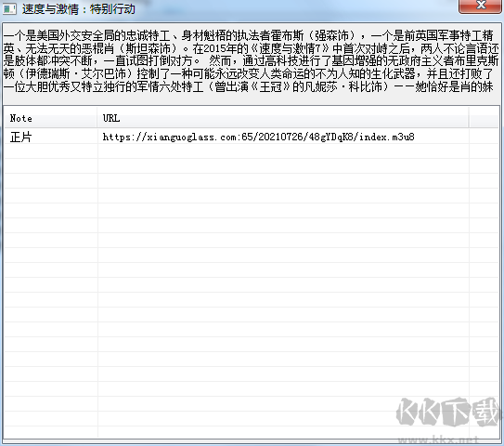Sort list by the URL column header
504x446 pixels.
(283, 118)
